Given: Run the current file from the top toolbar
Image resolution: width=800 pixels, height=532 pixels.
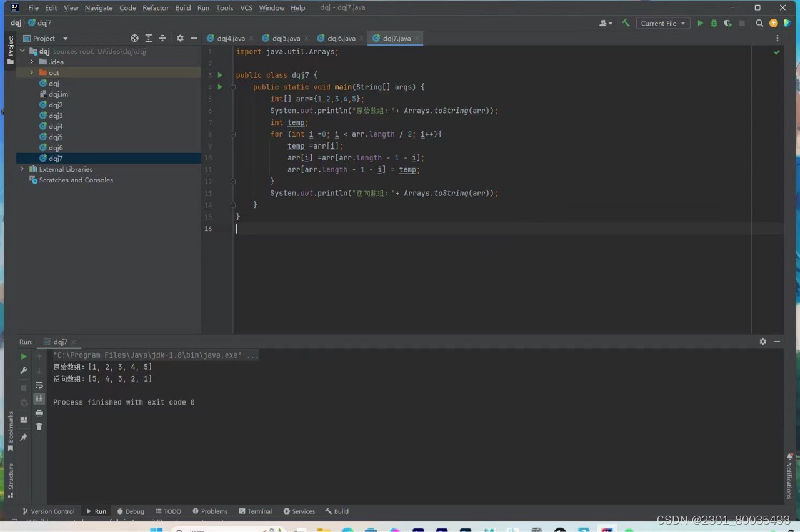Looking at the screenshot, I should click(x=700, y=23).
